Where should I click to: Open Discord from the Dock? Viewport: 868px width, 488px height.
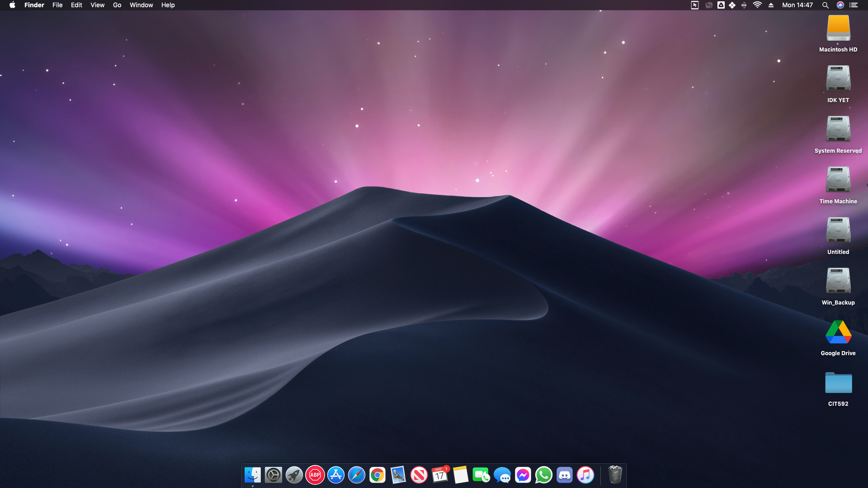564,475
